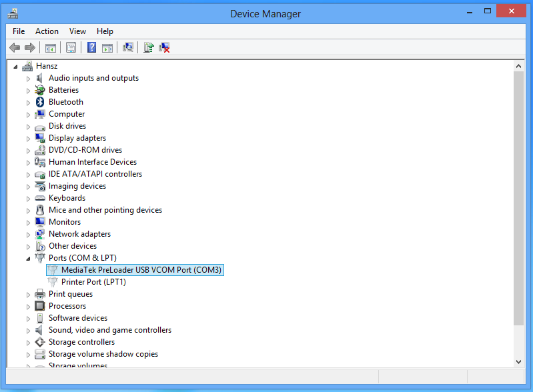
Task: Click the Batteries category icon
Action: tap(40, 90)
